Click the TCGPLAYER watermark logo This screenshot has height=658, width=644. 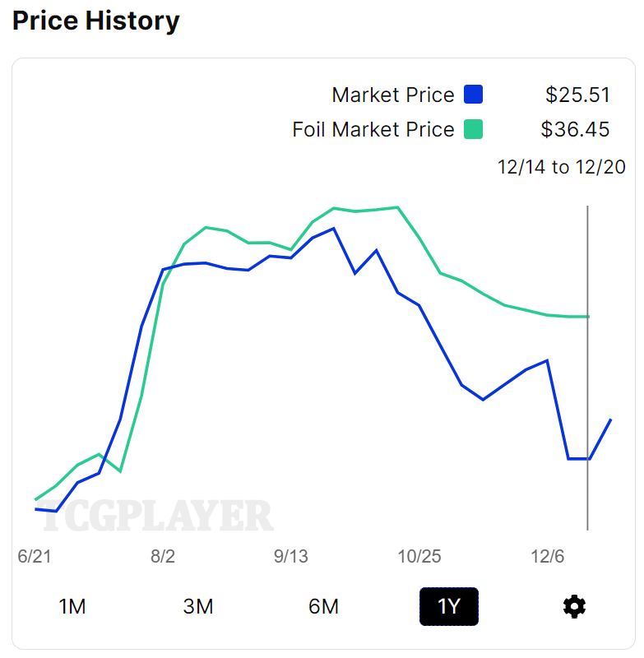(x=156, y=516)
